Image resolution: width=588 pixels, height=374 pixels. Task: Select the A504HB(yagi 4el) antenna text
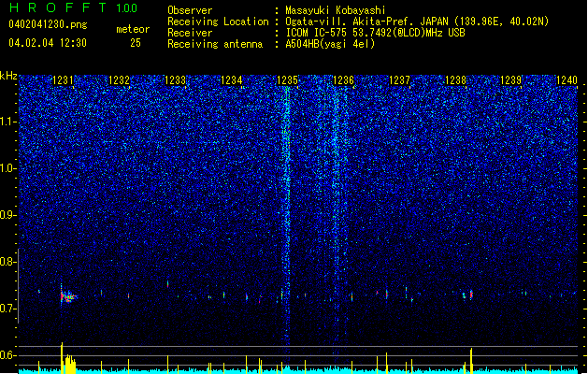tap(330, 44)
